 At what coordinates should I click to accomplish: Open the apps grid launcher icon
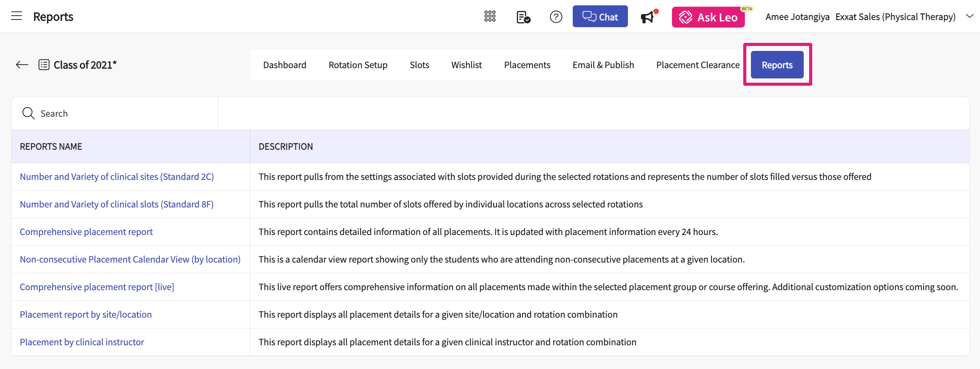(x=490, y=16)
